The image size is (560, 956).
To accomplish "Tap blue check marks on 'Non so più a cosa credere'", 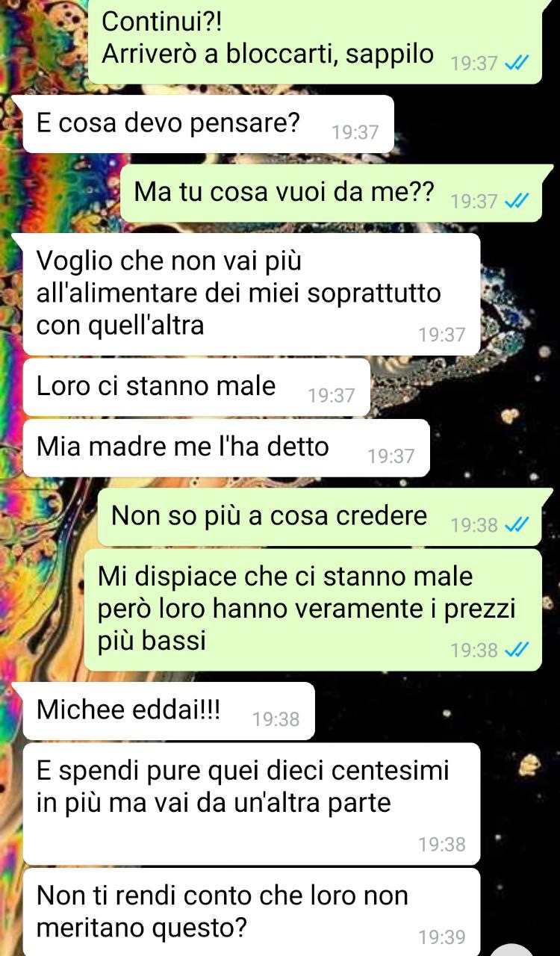I will coord(517,525).
